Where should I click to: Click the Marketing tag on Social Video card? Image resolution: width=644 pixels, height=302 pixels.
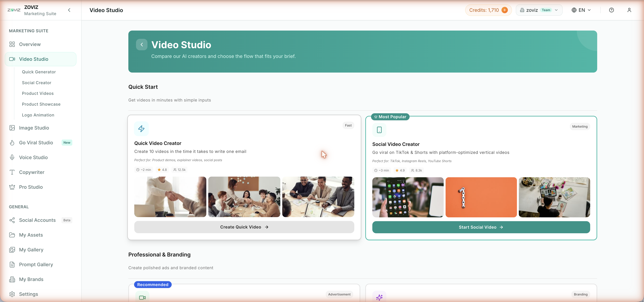[580, 126]
